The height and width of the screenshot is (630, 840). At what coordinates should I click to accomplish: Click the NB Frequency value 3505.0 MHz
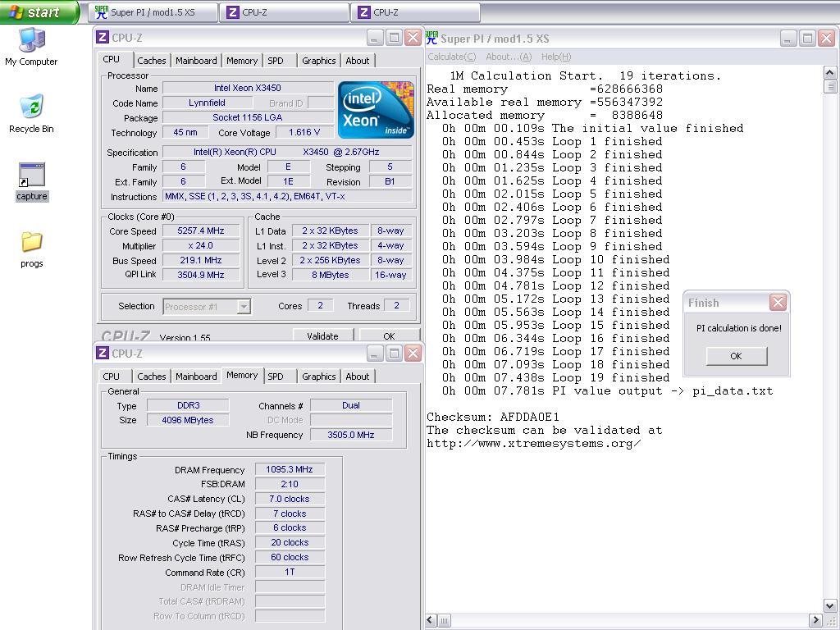coord(351,435)
